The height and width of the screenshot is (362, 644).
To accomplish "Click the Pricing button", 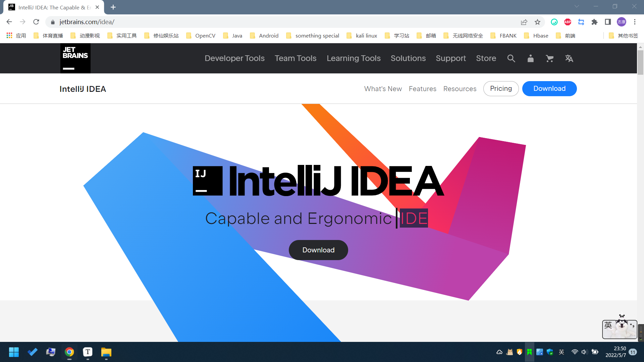I will 501,88.
